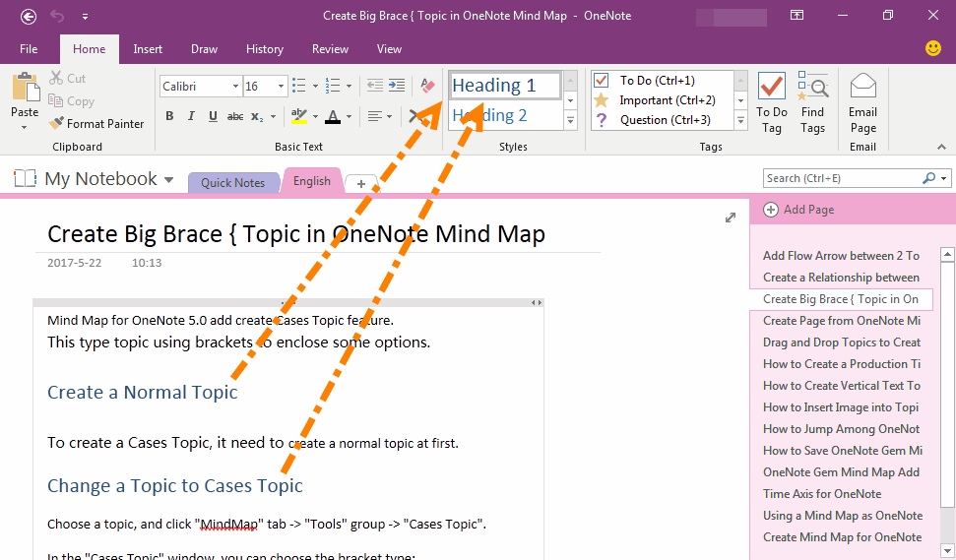Toggle subscript formatting
956x560 pixels.
(x=257, y=116)
